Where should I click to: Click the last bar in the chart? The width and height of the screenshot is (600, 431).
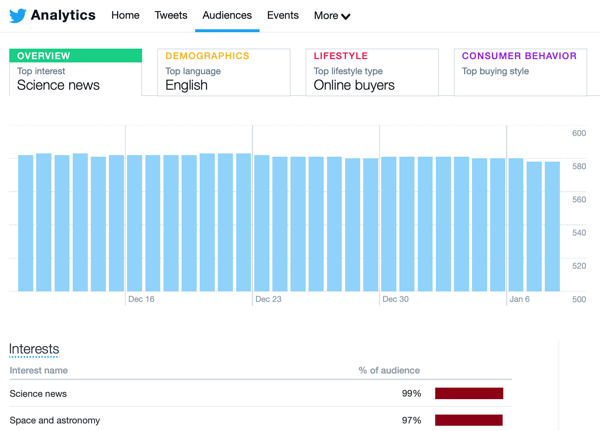coord(552,227)
